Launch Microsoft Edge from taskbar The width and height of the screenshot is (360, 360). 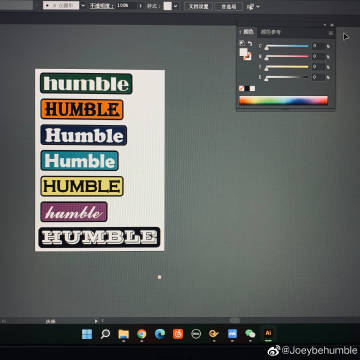[x=160, y=334]
